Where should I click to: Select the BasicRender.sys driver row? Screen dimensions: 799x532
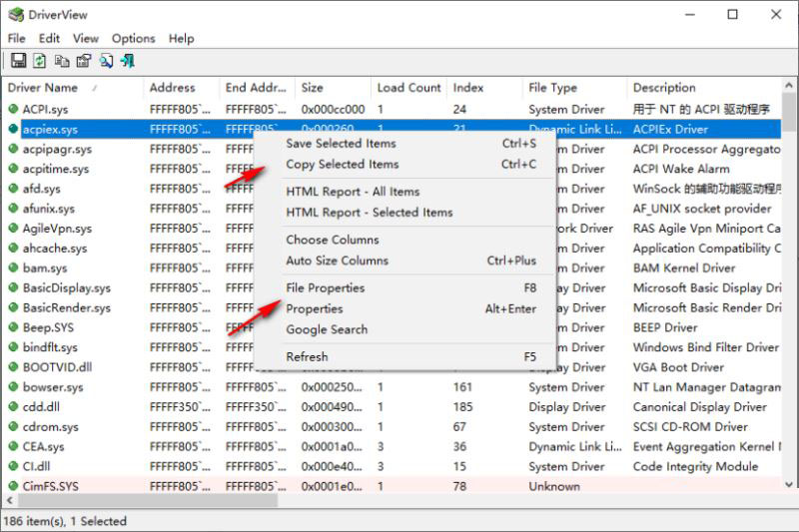point(393,307)
